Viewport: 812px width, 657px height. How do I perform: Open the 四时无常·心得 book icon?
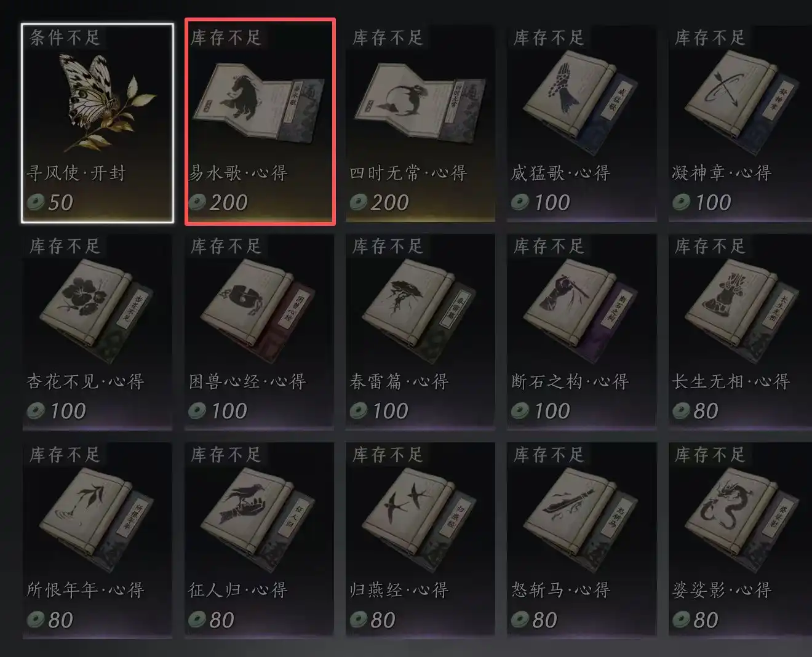(421, 100)
